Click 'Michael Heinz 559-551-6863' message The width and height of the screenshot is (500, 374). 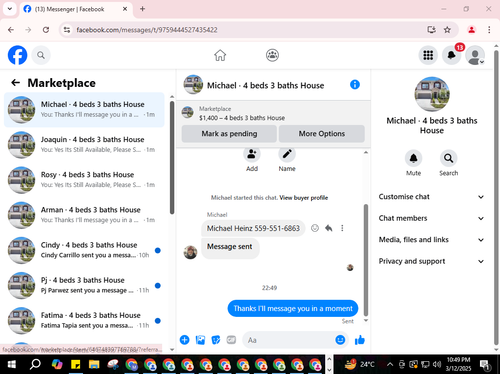coord(253,228)
